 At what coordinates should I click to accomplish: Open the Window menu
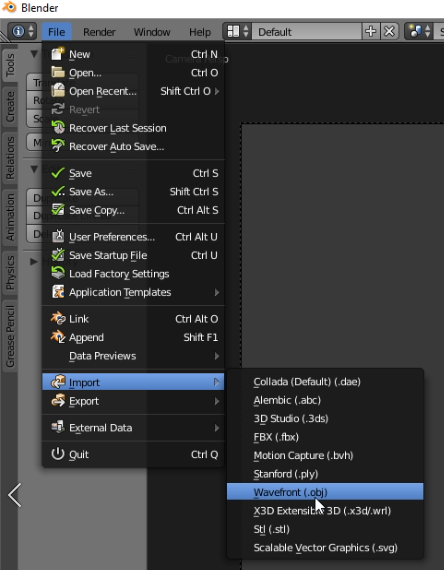[152, 32]
